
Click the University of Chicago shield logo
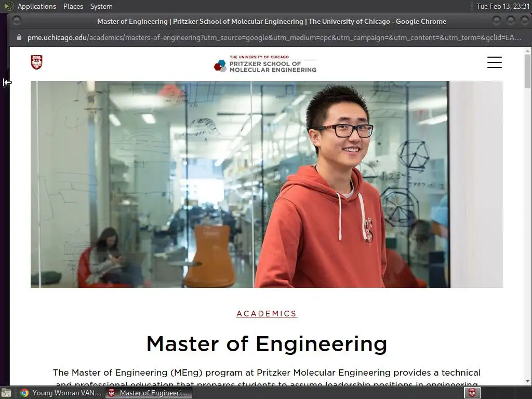tap(37, 62)
